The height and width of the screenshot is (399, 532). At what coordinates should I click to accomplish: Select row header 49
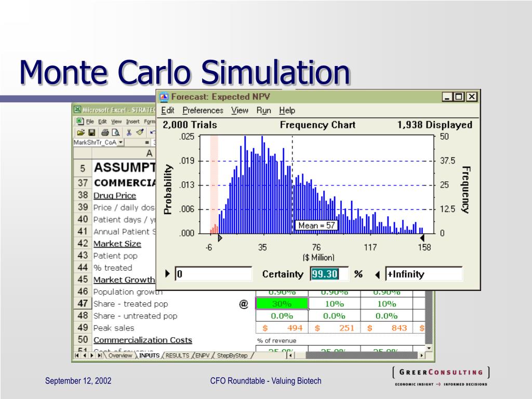pos(83,328)
